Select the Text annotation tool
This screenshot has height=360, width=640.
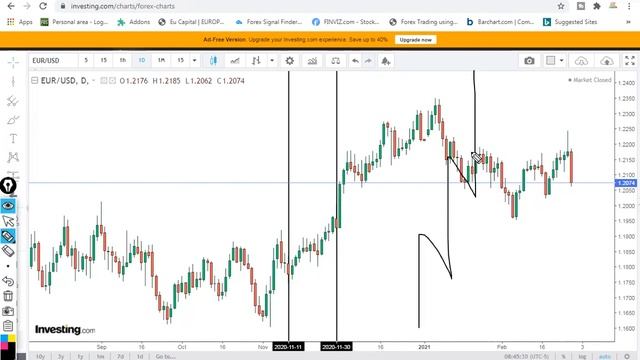coord(13,138)
